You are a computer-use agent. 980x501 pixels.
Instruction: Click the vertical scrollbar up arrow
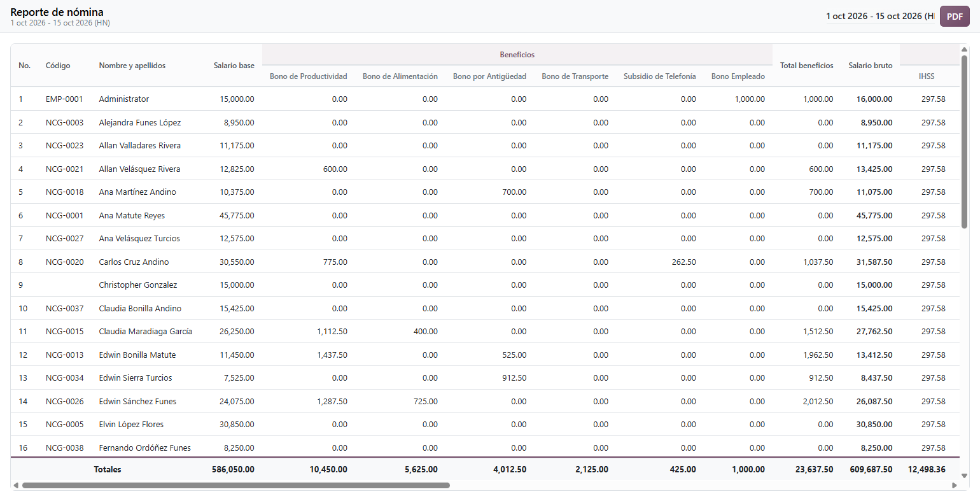click(x=964, y=49)
